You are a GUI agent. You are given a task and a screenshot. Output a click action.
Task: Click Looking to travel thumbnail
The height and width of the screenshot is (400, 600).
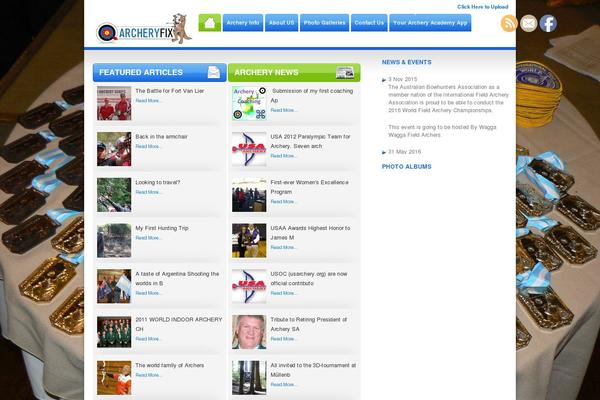click(x=114, y=195)
